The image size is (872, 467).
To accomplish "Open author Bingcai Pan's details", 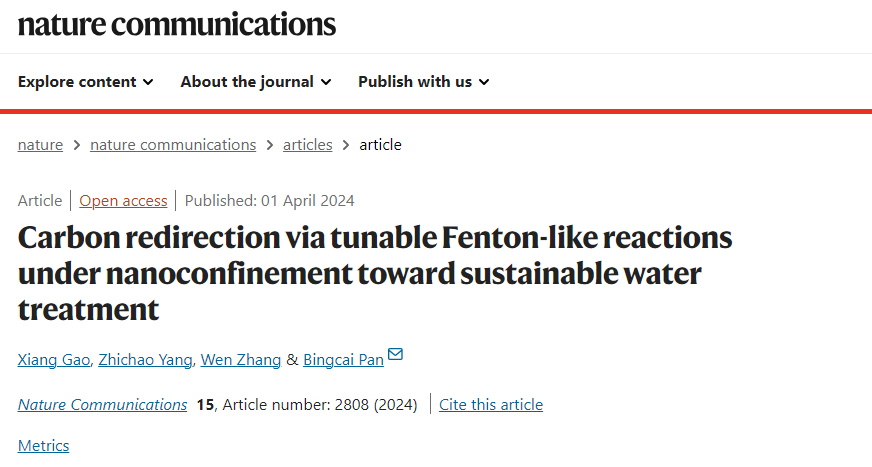I will point(343,360).
